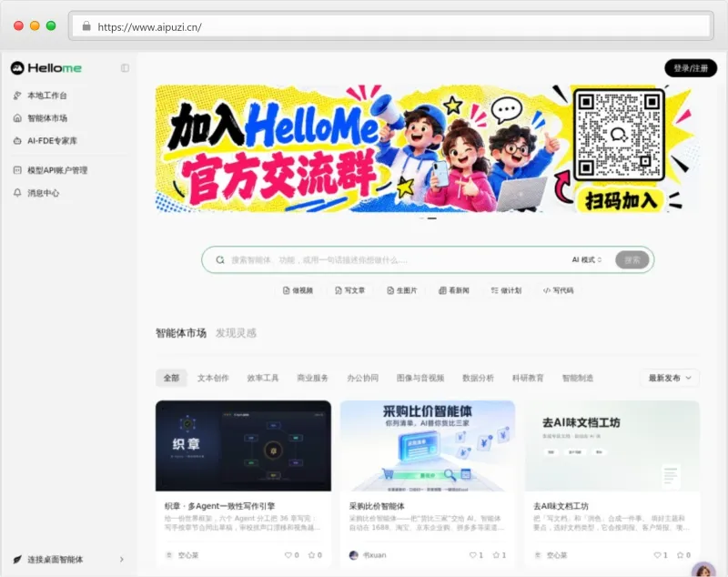Favorite the 采购比价智能体 card with star

[496, 555]
